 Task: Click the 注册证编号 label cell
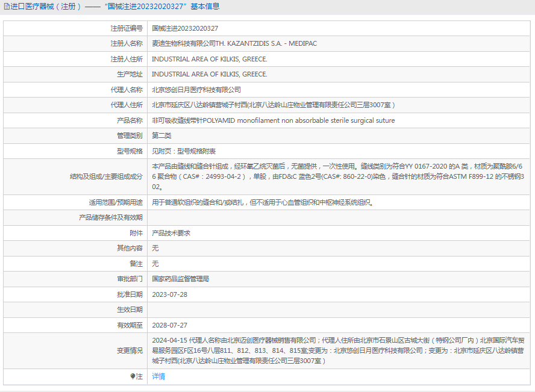(x=127, y=28)
